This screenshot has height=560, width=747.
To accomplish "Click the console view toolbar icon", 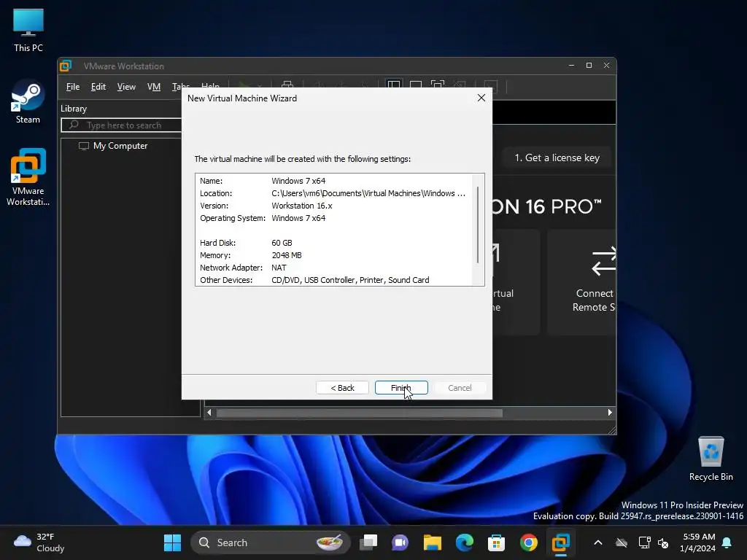I will click(x=490, y=87).
